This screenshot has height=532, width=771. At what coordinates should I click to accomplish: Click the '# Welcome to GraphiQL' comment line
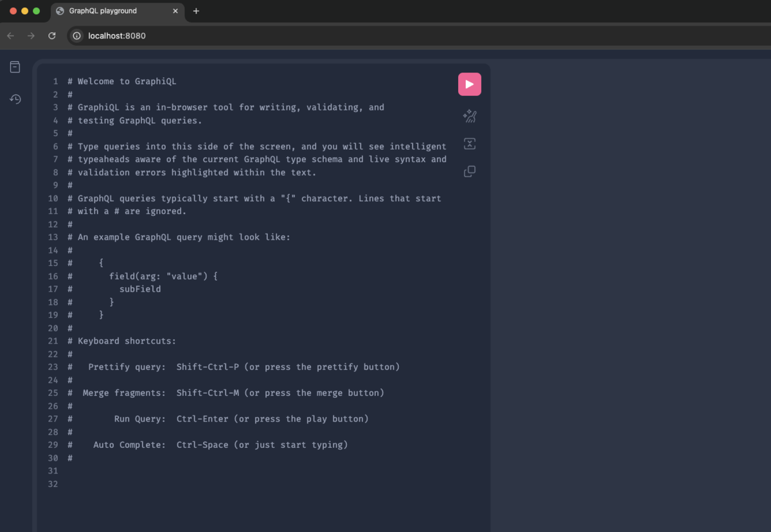click(121, 82)
